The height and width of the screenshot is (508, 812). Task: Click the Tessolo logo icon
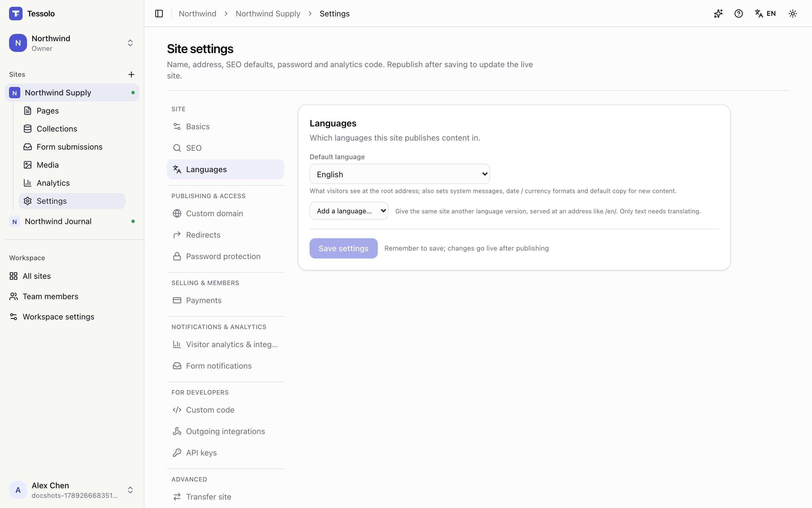(16, 14)
